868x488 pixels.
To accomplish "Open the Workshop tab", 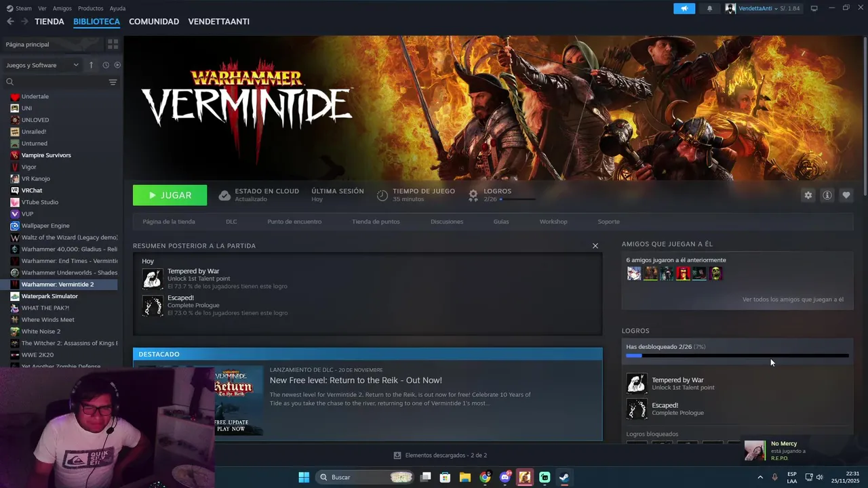I will point(553,222).
